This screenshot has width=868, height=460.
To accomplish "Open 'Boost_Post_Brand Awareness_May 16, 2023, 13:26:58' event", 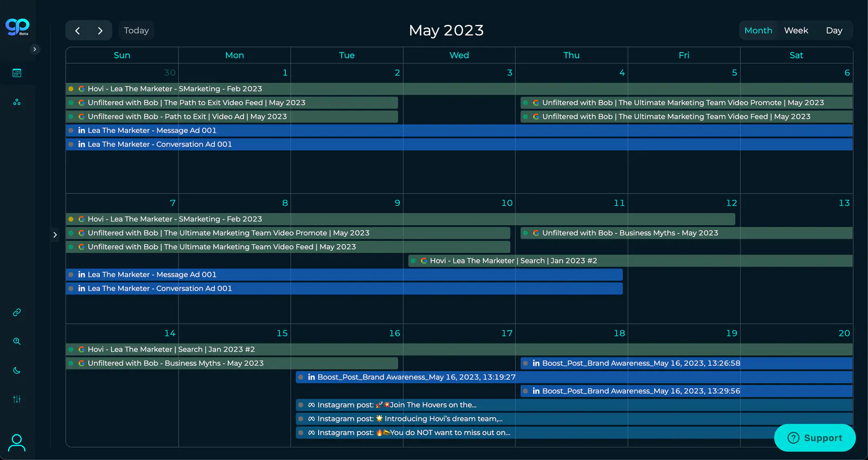I will click(687, 363).
